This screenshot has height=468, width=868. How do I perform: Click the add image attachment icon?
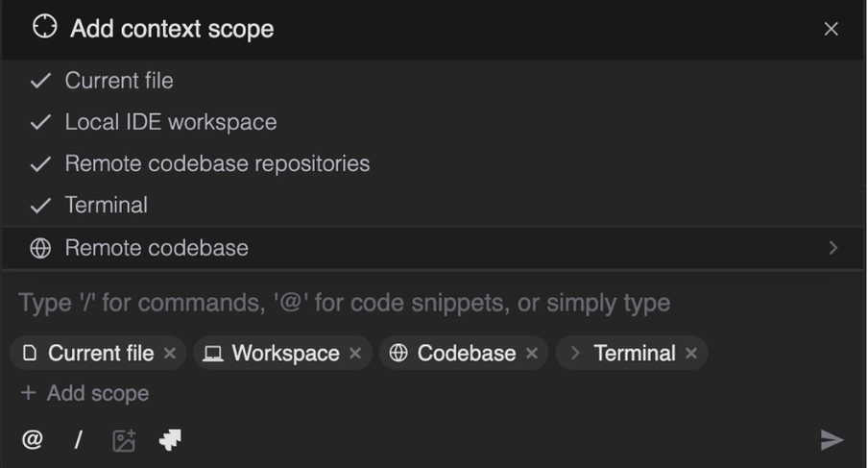(124, 440)
